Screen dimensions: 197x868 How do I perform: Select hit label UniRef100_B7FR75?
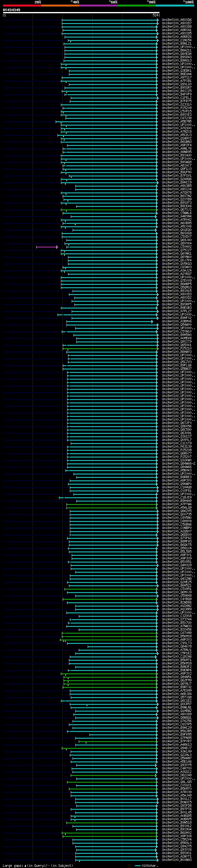[177, 101]
